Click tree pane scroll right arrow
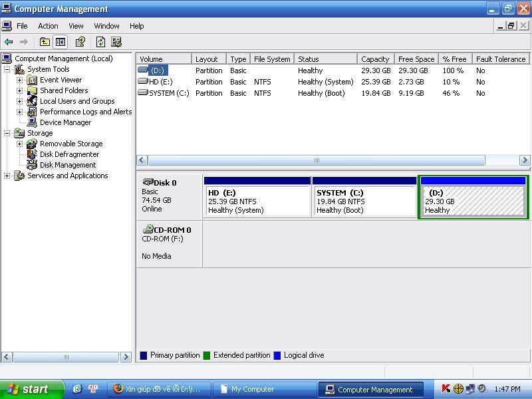This screenshot has width=532, height=399. coord(126,357)
